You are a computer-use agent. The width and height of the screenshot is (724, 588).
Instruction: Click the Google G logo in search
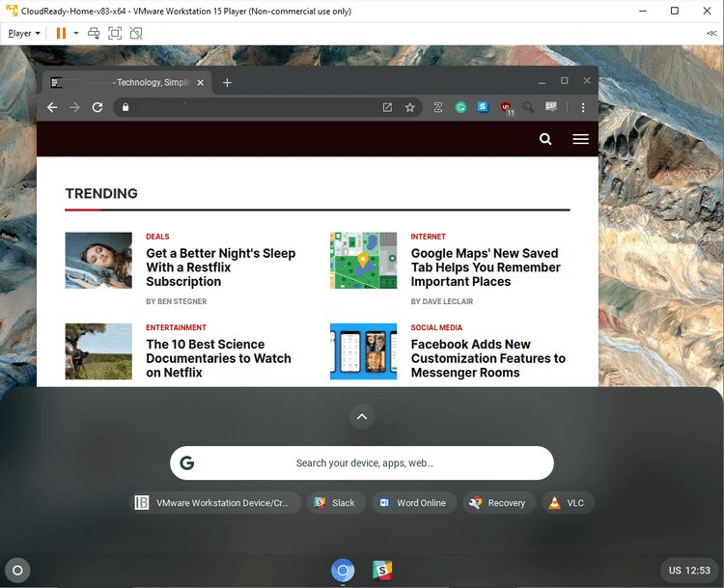click(x=187, y=462)
